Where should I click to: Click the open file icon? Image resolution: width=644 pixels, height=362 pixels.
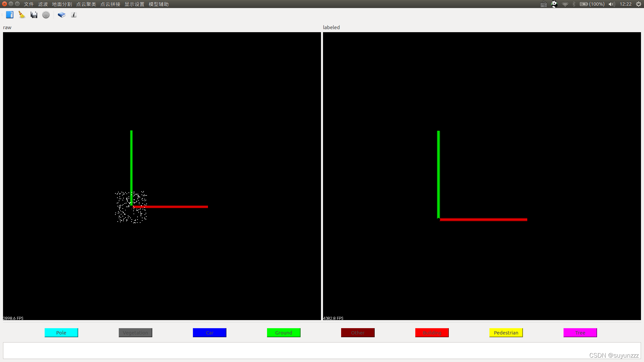[9, 15]
